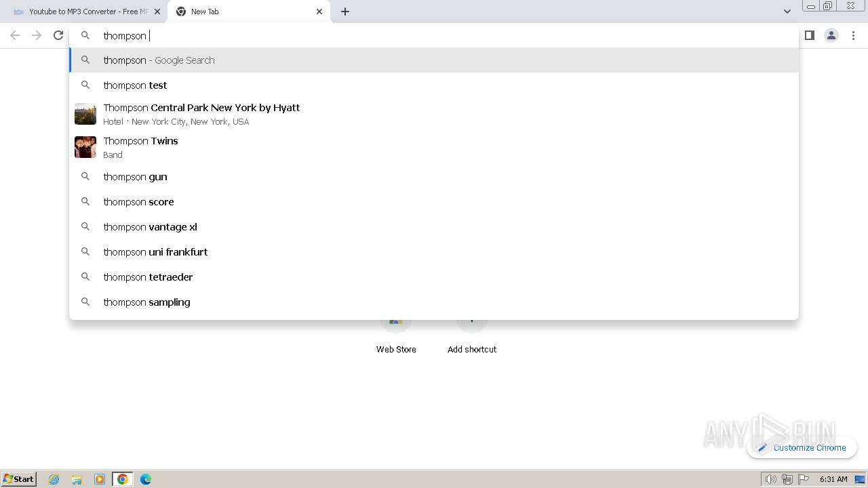This screenshot has height=488, width=868.
Task: Click the volume speaker tray icon
Action: (770, 479)
